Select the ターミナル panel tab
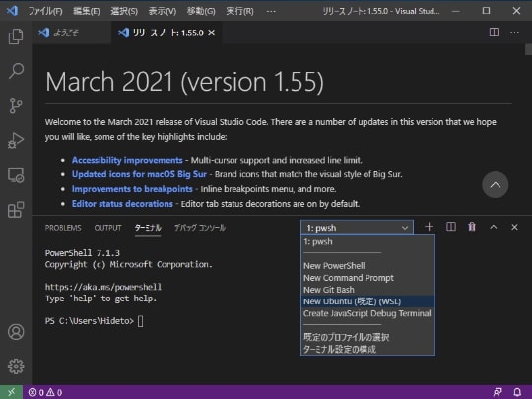The width and height of the screenshot is (532, 399). point(148,228)
